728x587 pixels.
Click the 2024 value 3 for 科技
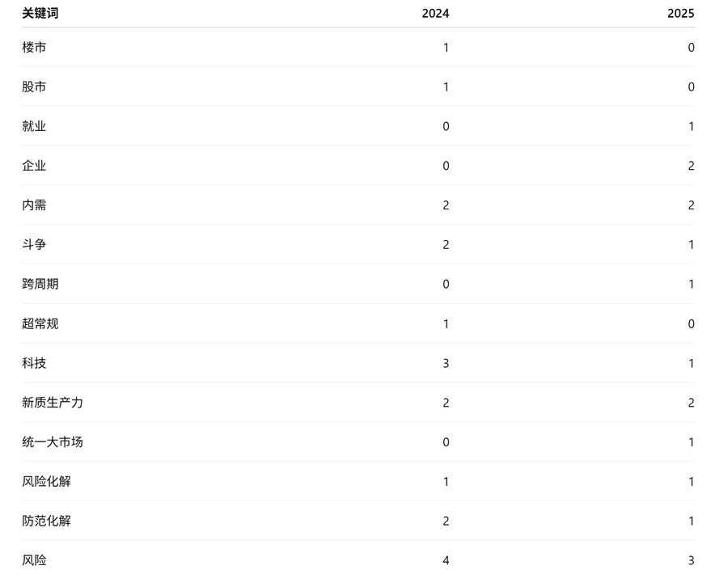click(446, 363)
